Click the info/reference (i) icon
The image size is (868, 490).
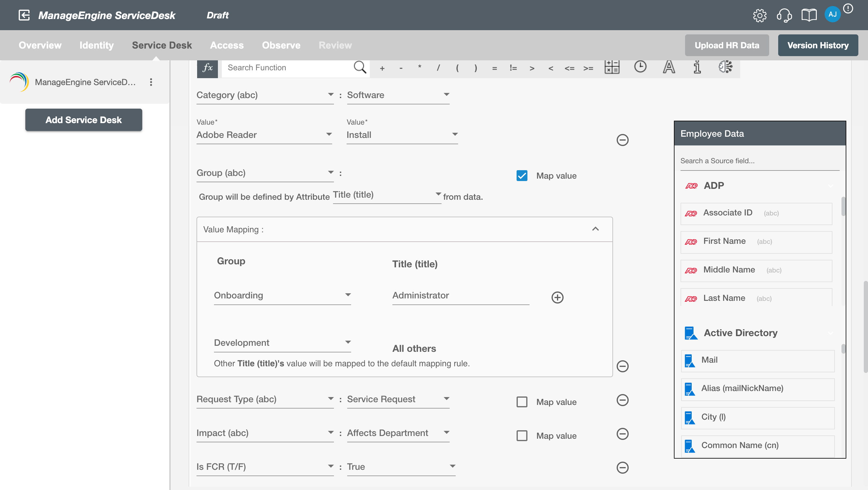click(x=697, y=68)
